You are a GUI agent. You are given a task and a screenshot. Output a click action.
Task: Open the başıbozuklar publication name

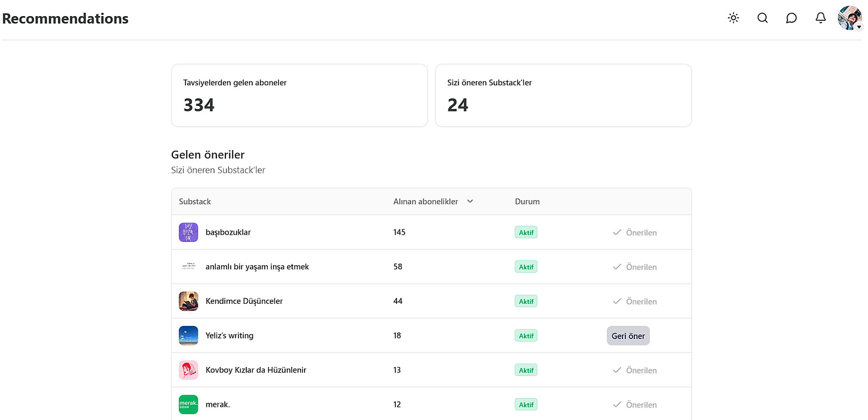[x=228, y=232]
